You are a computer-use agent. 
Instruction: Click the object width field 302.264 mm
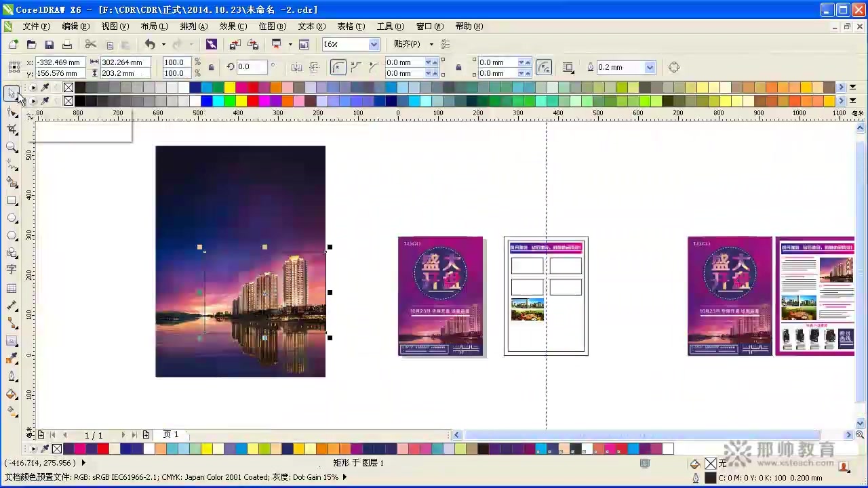pos(125,62)
